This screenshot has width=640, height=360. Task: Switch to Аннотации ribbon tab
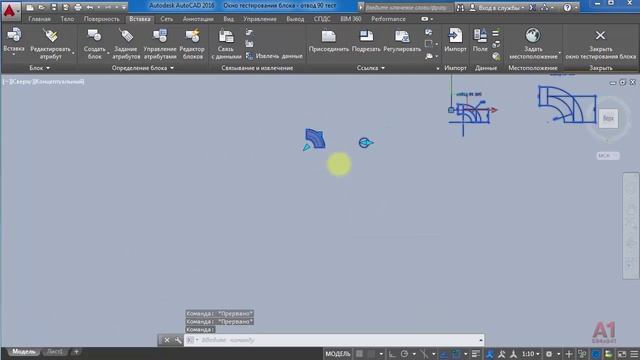click(x=198, y=19)
